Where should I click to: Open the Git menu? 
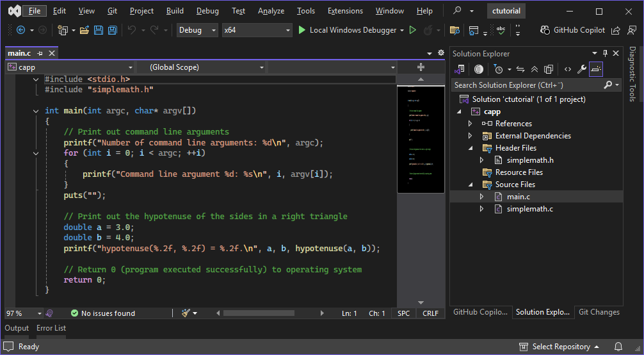coord(112,11)
